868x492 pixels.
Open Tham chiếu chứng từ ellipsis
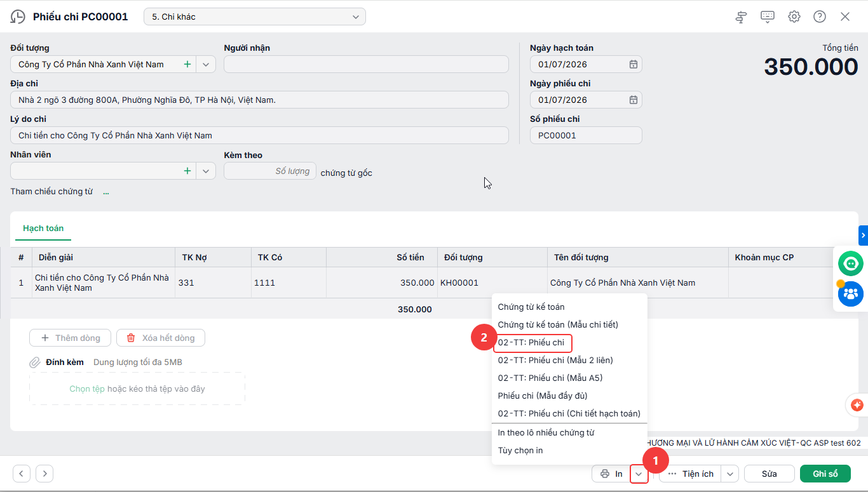point(106,192)
